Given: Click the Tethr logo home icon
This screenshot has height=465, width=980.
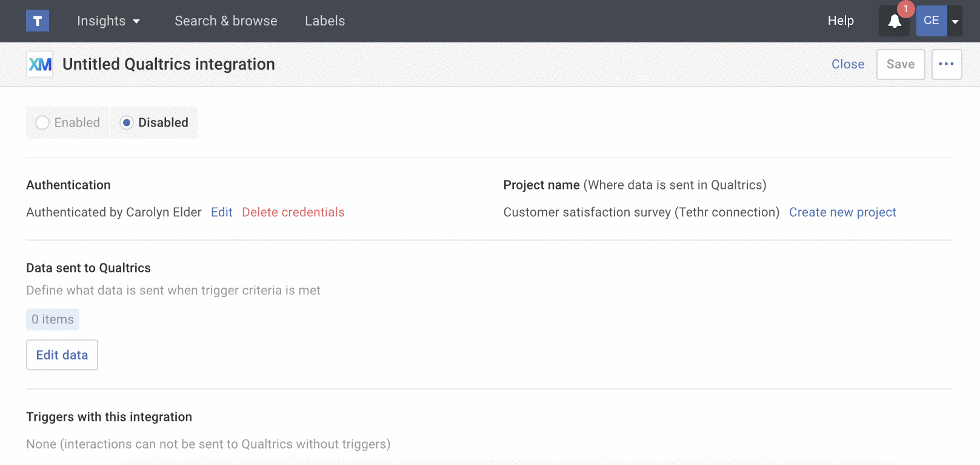Looking at the screenshot, I should coord(38,21).
